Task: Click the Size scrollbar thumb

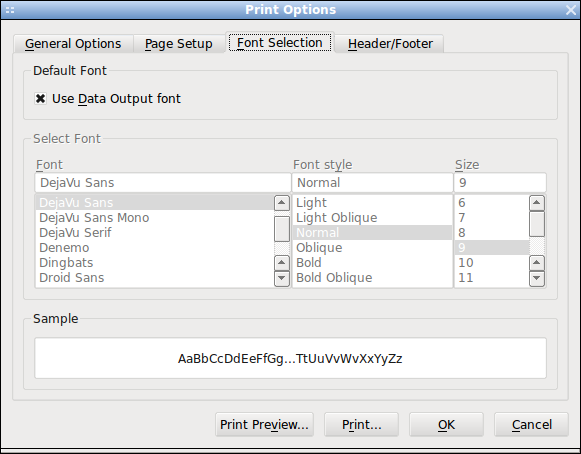Action: [537, 223]
